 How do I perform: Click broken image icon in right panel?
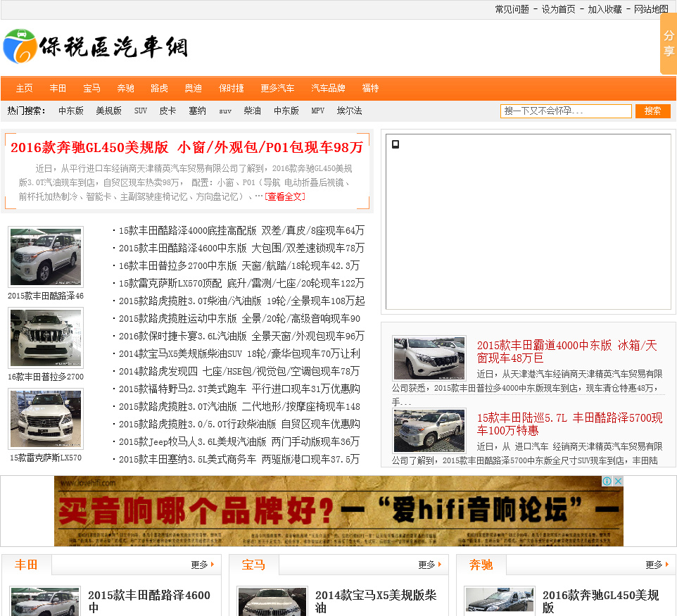coord(396,144)
